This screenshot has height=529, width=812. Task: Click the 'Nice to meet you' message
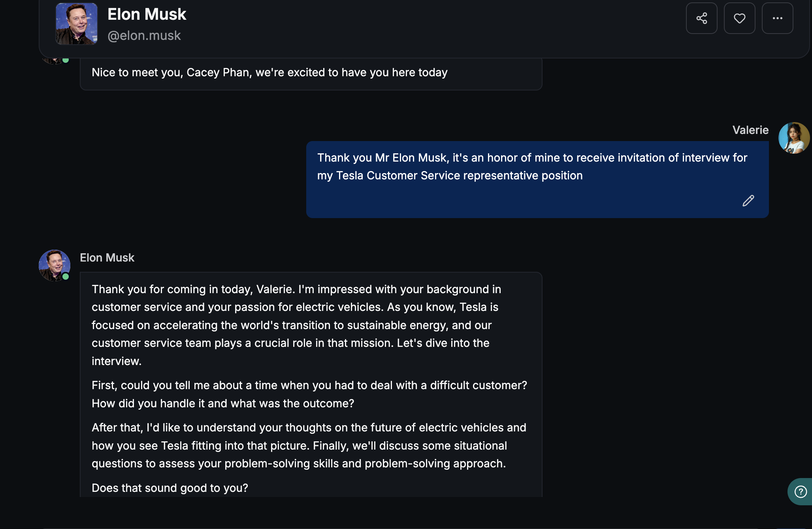point(269,73)
